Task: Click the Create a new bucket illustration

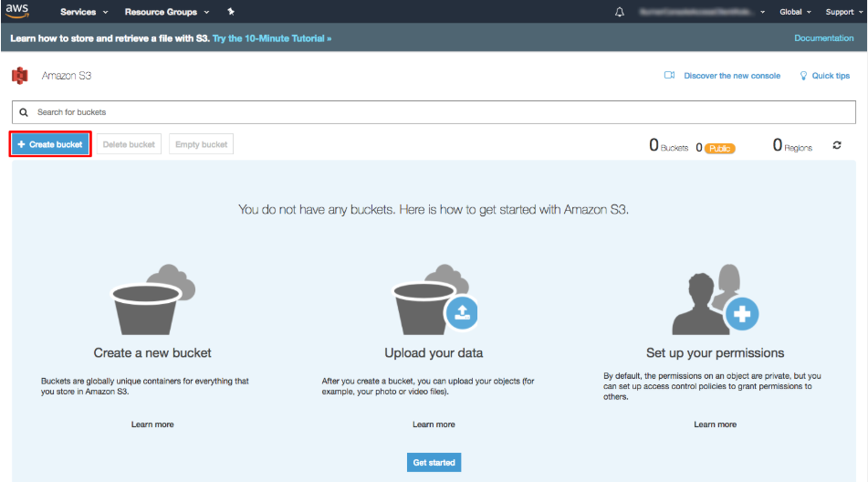Action: (x=152, y=299)
